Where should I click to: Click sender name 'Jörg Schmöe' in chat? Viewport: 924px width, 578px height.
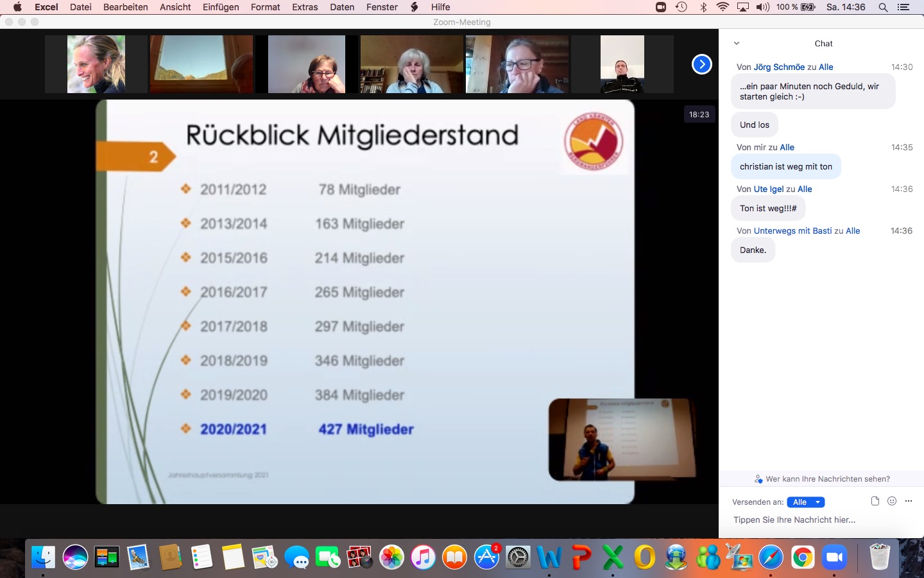[x=779, y=67]
